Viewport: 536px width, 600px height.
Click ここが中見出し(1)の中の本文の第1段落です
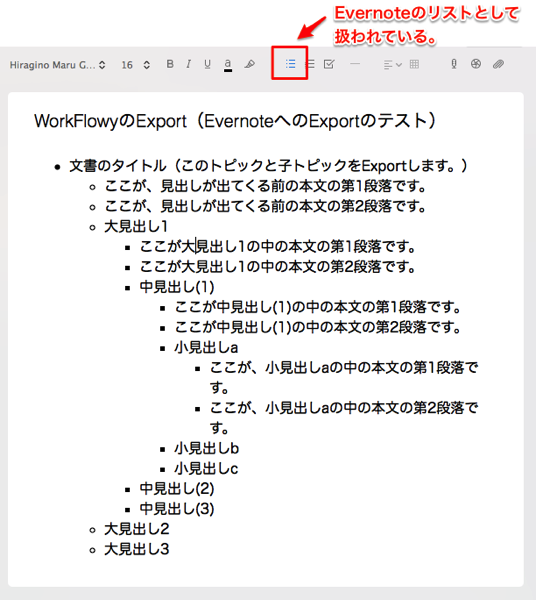(x=318, y=307)
